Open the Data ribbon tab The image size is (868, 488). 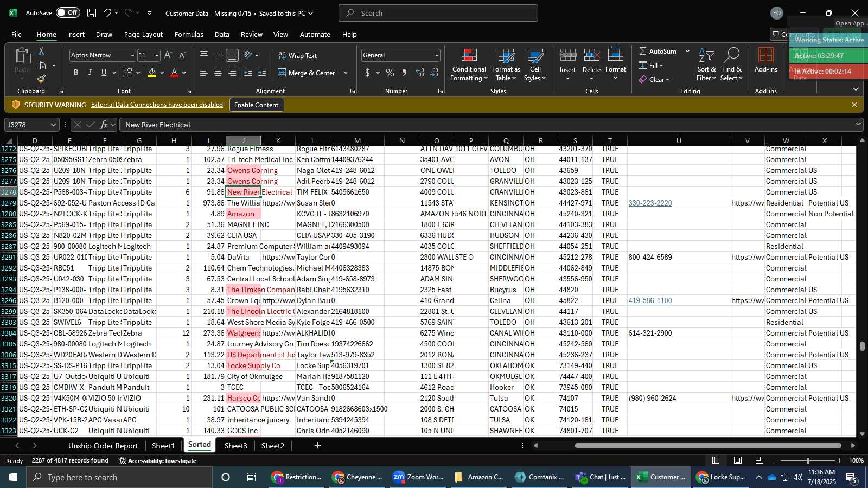(x=222, y=34)
